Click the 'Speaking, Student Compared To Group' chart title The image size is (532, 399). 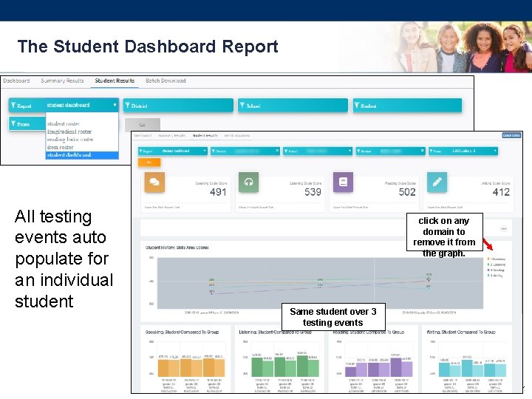182,332
